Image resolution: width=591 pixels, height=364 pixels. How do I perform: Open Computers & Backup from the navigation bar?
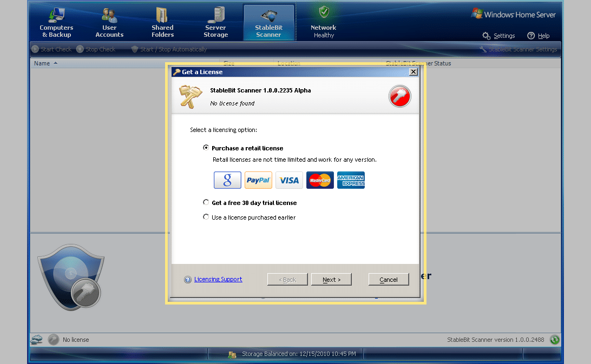pyautogui.click(x=56, y=22)
